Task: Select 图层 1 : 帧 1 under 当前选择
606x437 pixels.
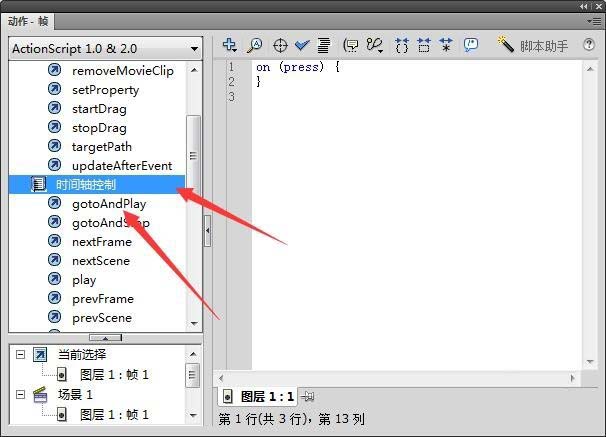Action: (x=114, y=374)
